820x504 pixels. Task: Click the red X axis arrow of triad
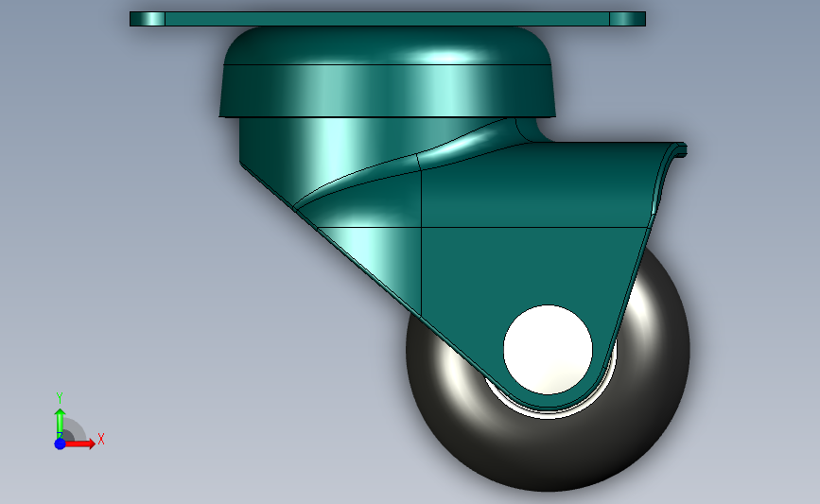79,443
